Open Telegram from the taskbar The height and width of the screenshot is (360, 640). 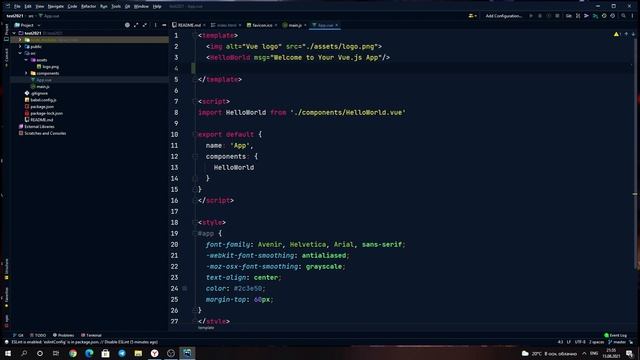122,353
